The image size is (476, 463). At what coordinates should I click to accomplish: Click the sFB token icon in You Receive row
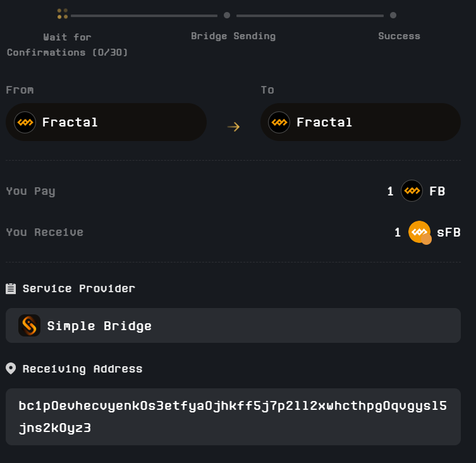click(419, 232)
